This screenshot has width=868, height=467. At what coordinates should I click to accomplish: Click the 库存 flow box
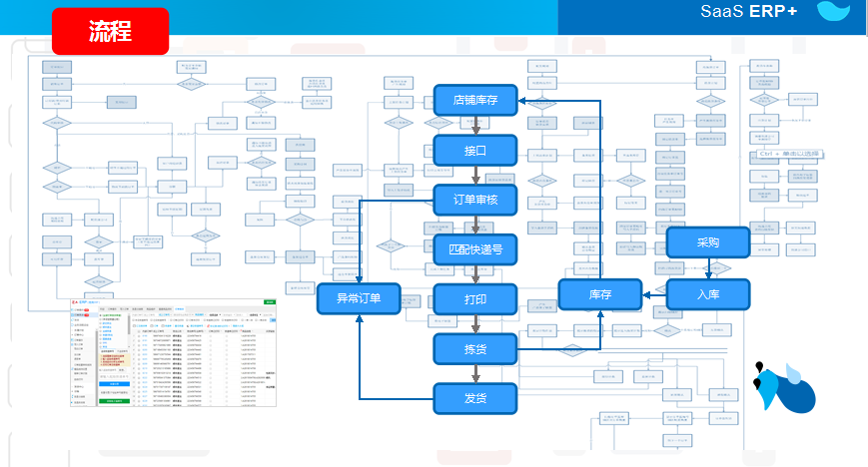[599, 294]
